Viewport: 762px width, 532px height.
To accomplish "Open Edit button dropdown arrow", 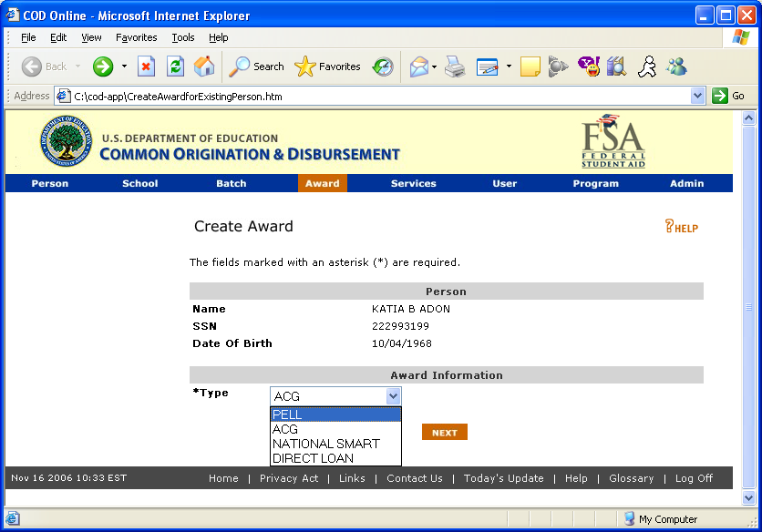I will tap(509, 66).
